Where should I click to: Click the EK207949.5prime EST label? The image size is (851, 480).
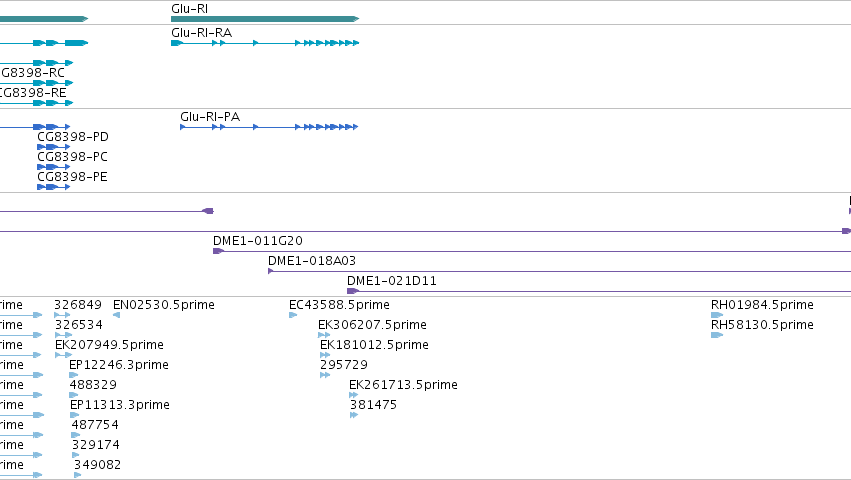pos(109,345)
